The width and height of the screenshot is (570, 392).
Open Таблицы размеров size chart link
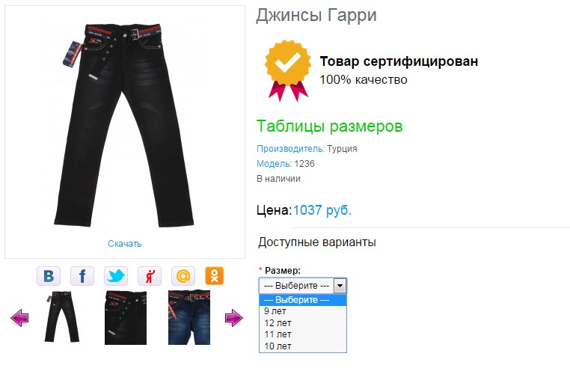pos(330,126)
